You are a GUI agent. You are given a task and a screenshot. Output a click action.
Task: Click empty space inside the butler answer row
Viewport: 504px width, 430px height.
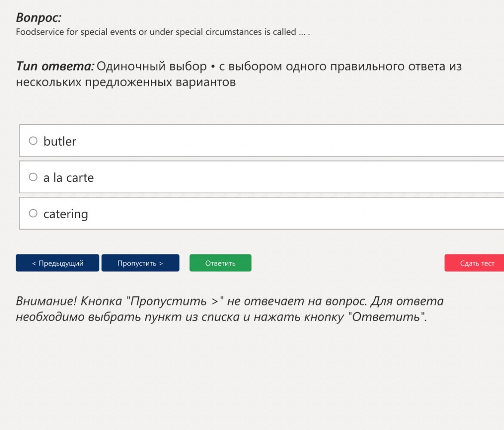[x=289, y=140]
